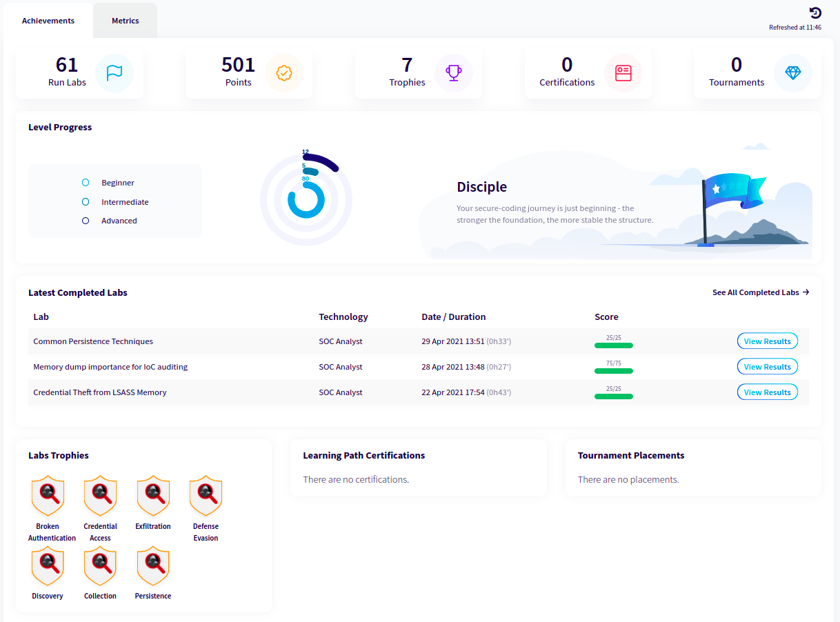
Task: Select the Advanced level radio button
Action: (x=85, y=220)
